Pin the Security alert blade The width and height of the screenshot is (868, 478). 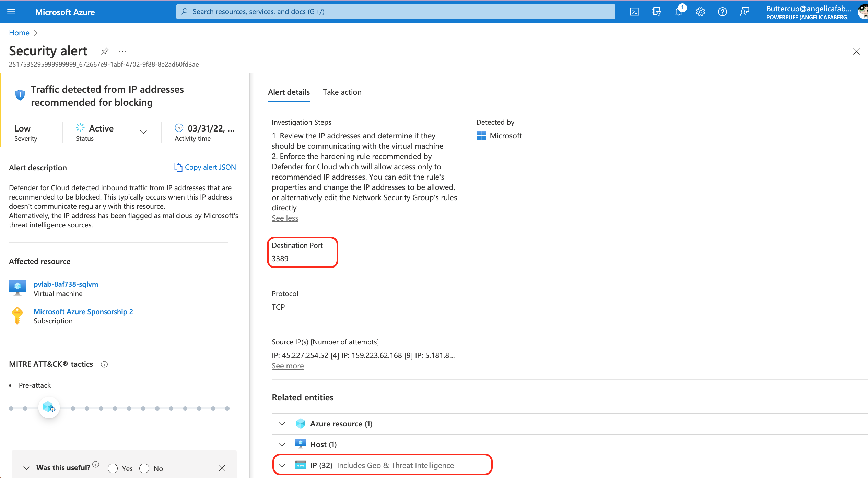105,51
